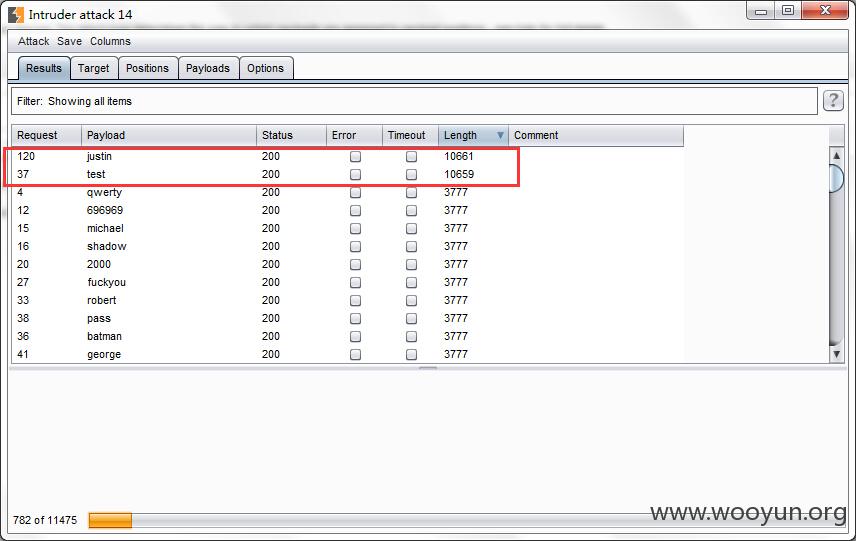Open the Save menu
Viewport: 856px width, 541px height.
point(69,41)
